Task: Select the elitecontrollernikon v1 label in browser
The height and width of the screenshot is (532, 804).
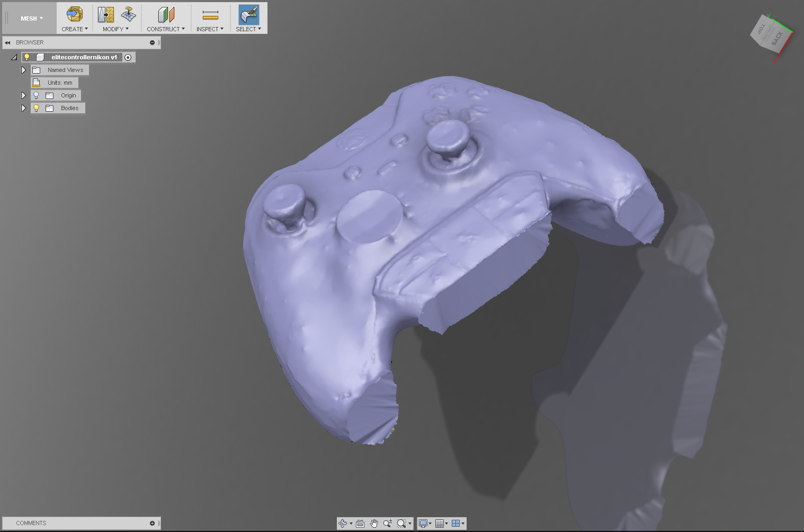Action: (x=84, y=57)
